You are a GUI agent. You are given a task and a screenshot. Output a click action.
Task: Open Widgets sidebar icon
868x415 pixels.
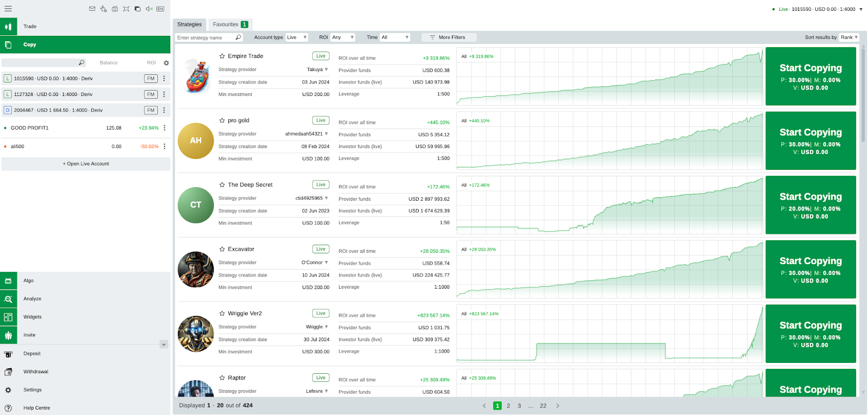coord(9,317)
